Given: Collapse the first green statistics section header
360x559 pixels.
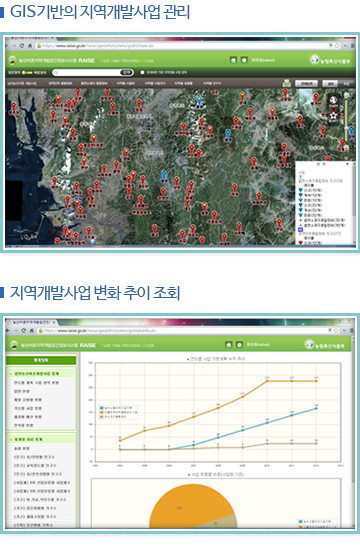Looking at the screenshot, I should 41,374.
